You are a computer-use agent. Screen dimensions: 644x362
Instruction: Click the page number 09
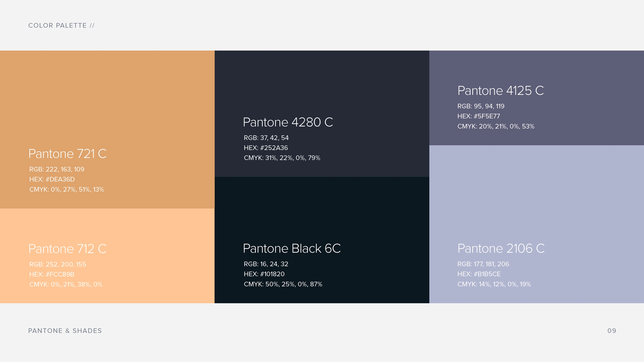[x=612, y=331]
